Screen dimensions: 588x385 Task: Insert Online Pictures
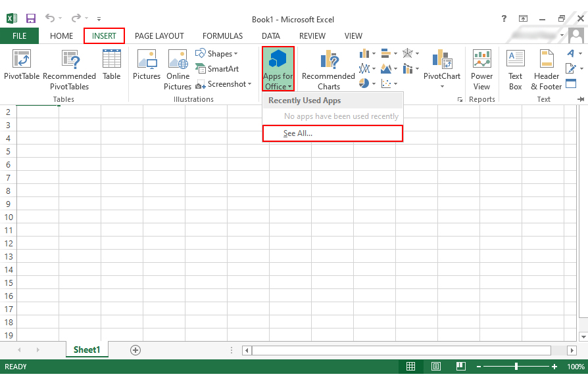point(178,70)
